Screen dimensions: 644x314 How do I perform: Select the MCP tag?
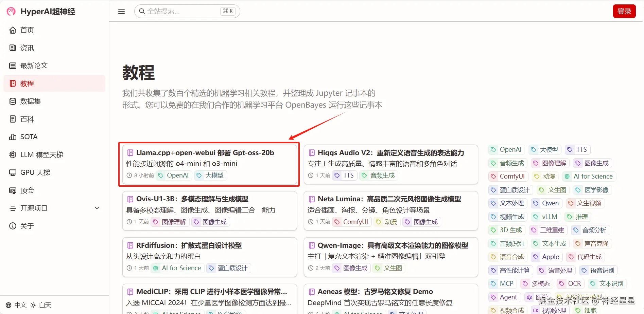click(x=503, y=284)
